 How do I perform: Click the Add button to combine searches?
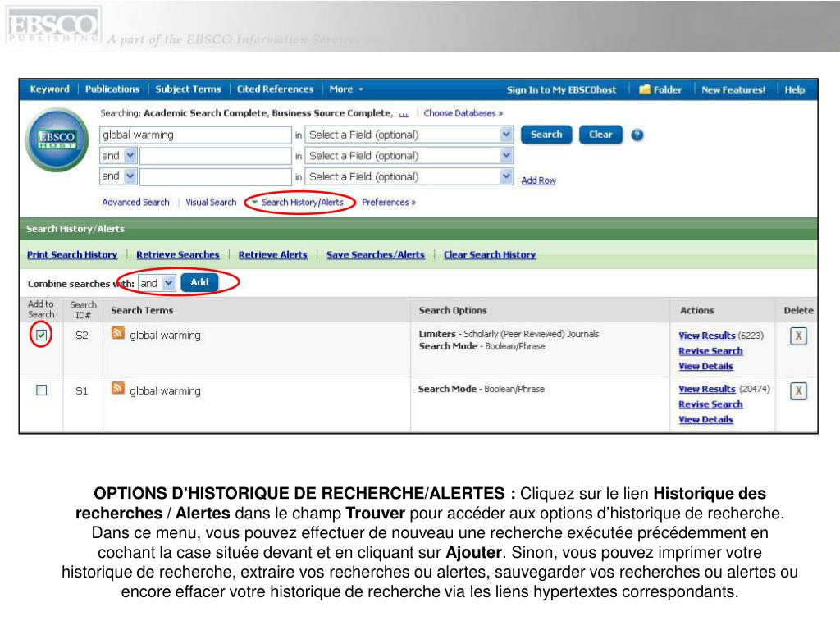click(199, 282)
